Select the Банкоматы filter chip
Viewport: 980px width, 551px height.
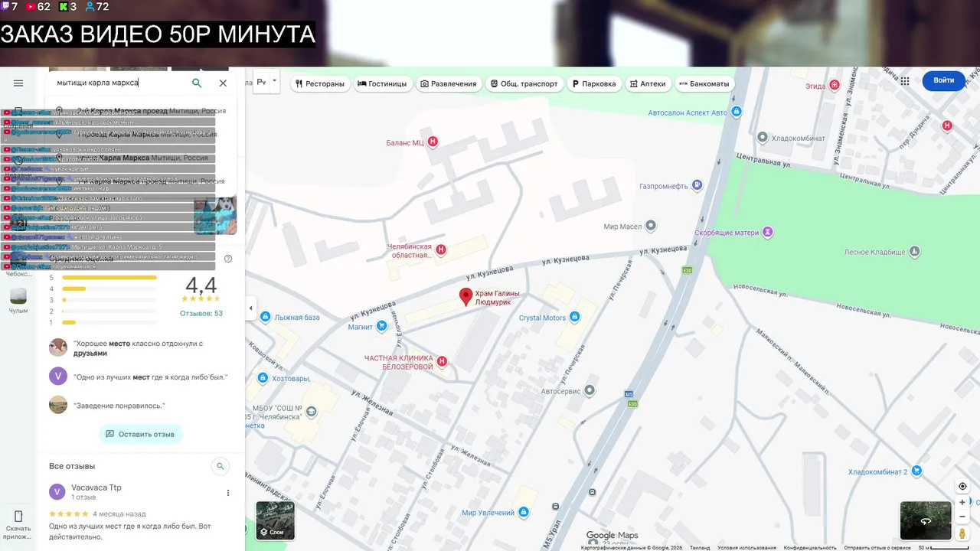[x=704, y=83]
